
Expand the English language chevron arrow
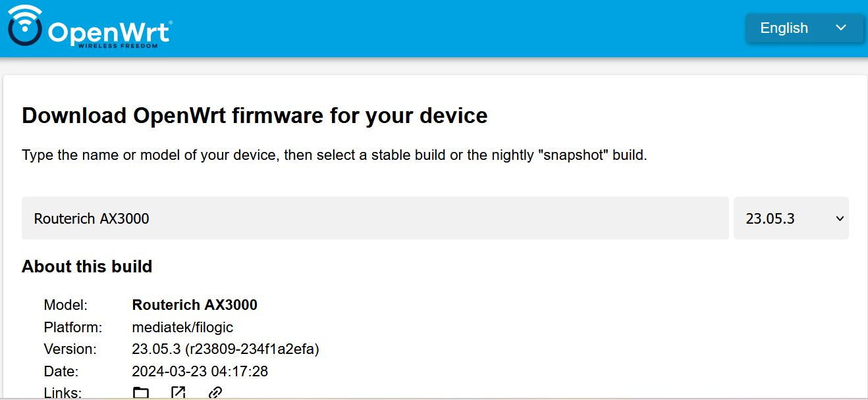[840, 28]
